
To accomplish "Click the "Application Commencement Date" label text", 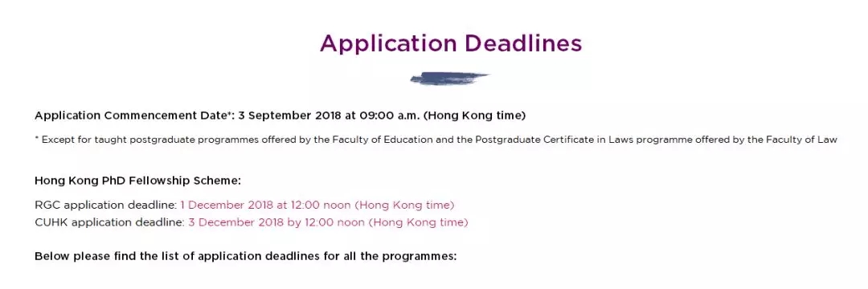I will pyautogui.click(x=131, y=116).
